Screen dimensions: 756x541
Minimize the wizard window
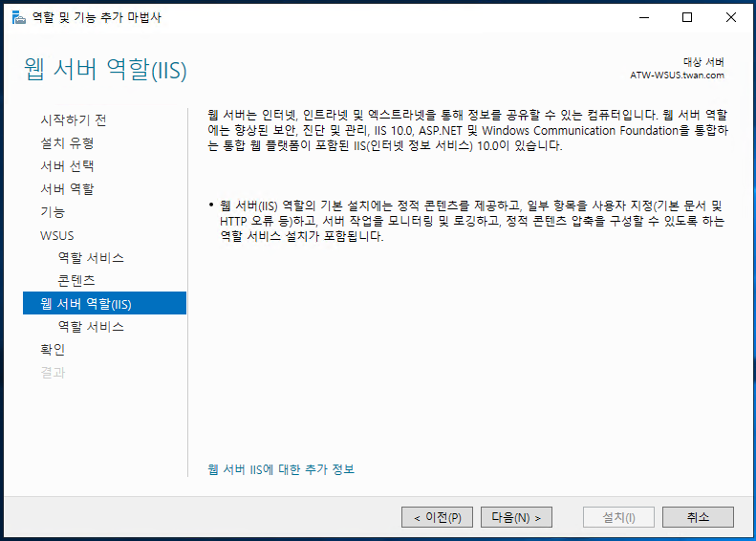coord(644,17)
